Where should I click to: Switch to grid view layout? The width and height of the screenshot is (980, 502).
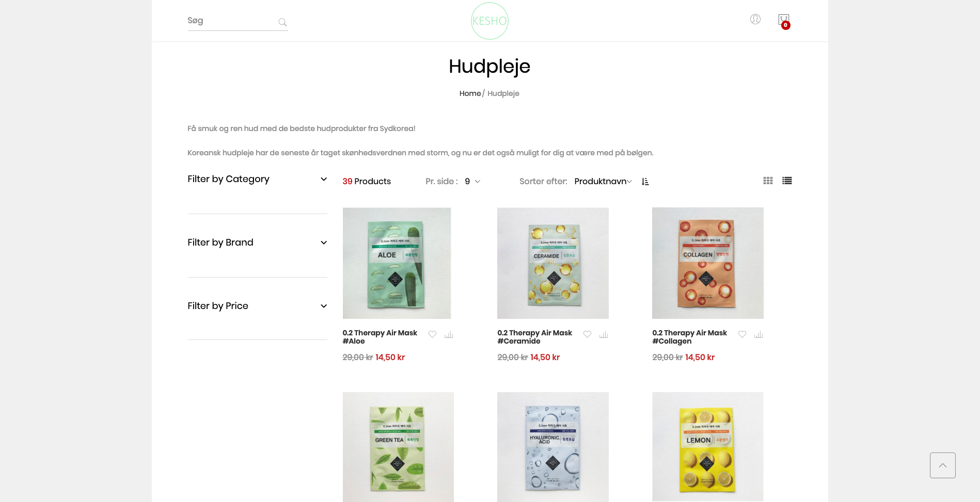tap(768, 181)
